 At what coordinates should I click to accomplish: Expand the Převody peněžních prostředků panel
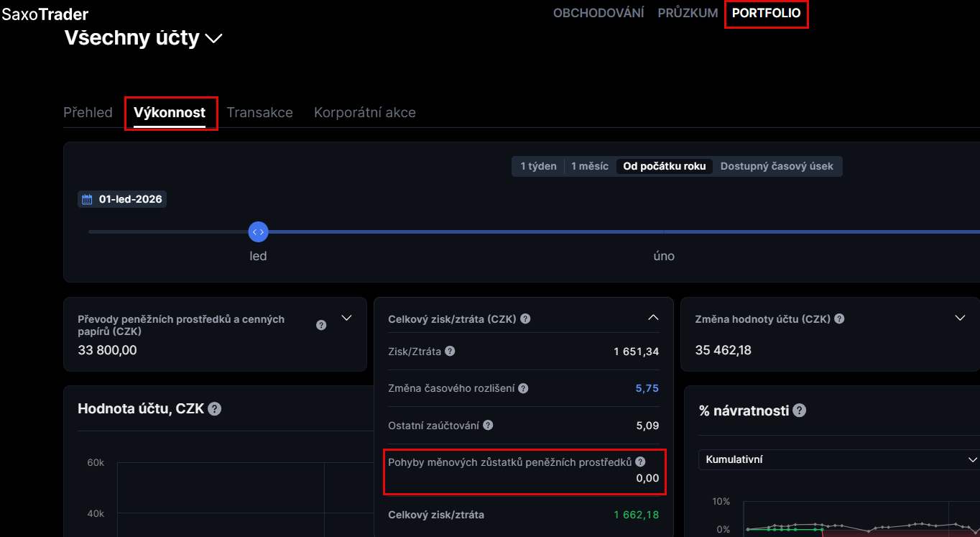pyautogui.click(x=346, y=318)
